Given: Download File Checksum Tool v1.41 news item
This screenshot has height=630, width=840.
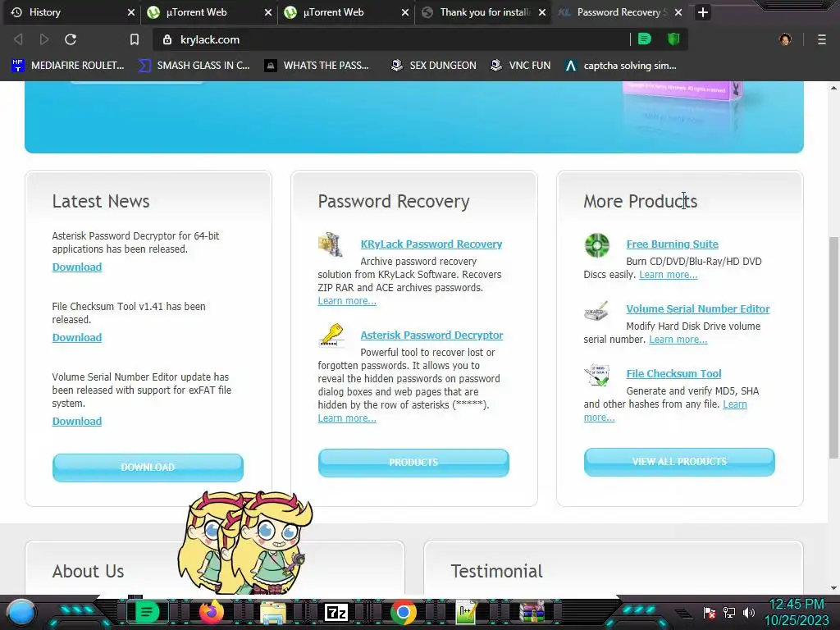Looking at the screenshot, I should (76, 337).
